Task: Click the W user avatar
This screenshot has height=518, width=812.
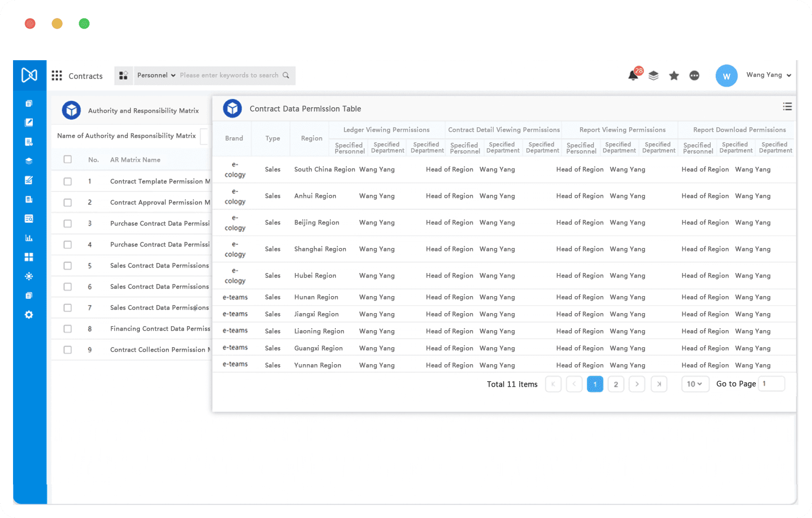Action: (x=726, y=76)
